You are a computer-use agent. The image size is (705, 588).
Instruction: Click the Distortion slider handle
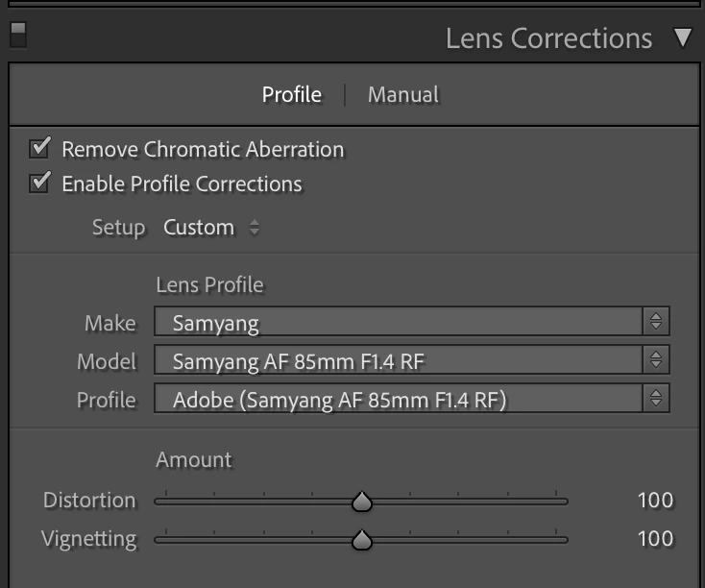(362, 502)
